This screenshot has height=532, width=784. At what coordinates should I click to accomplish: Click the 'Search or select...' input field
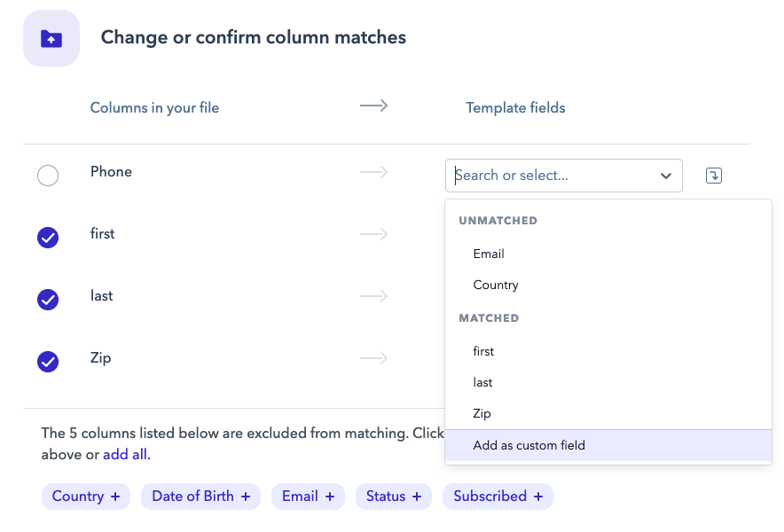pyautogui.click(x=550, y=176)
